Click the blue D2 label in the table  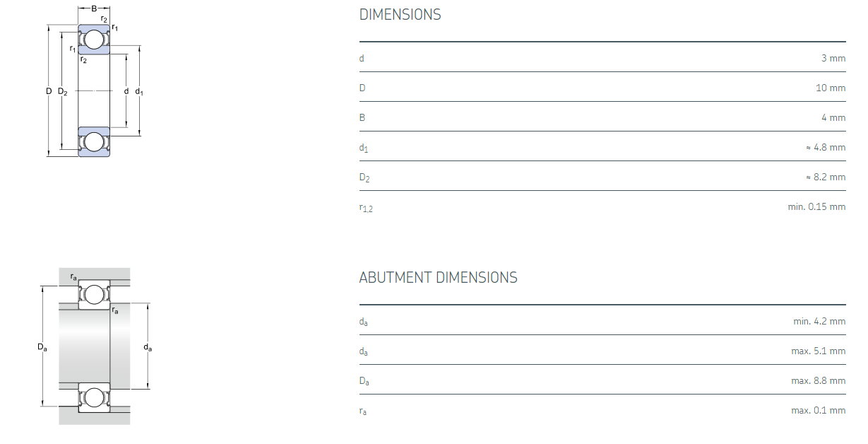[364, 177]
